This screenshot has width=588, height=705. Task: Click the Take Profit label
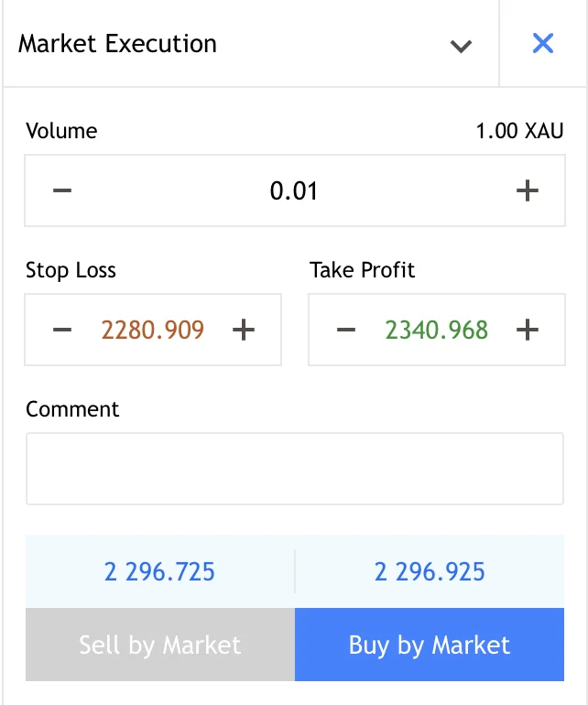point(363,270)
